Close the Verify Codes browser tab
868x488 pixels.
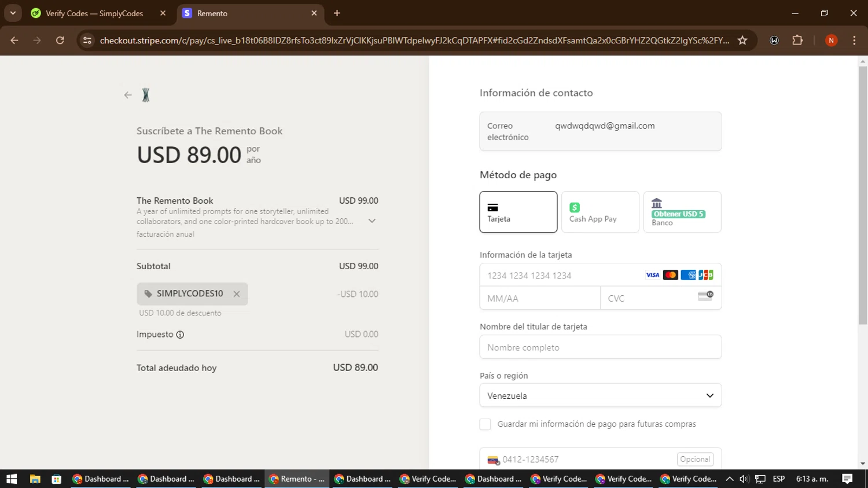(x=163, y=13)
